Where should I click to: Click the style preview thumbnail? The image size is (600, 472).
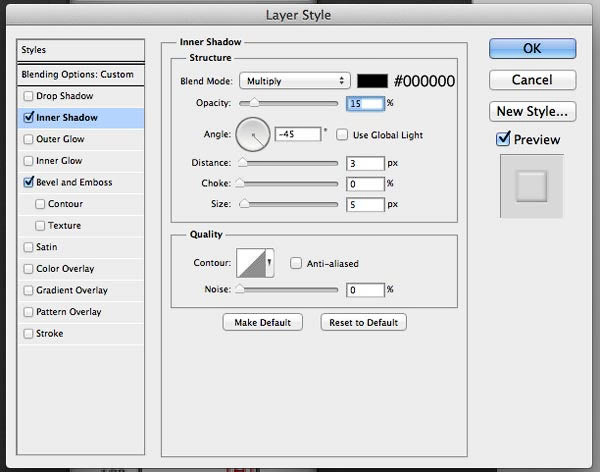click(x=532, y=186)
